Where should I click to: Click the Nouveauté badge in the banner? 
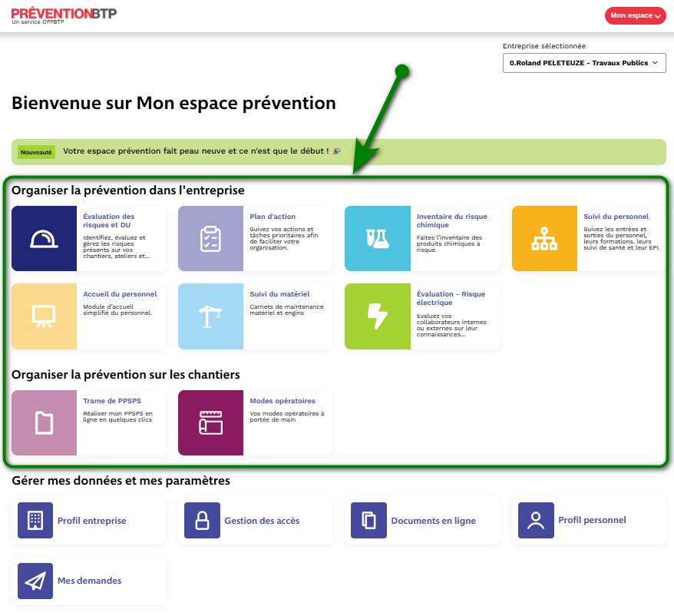36,152
